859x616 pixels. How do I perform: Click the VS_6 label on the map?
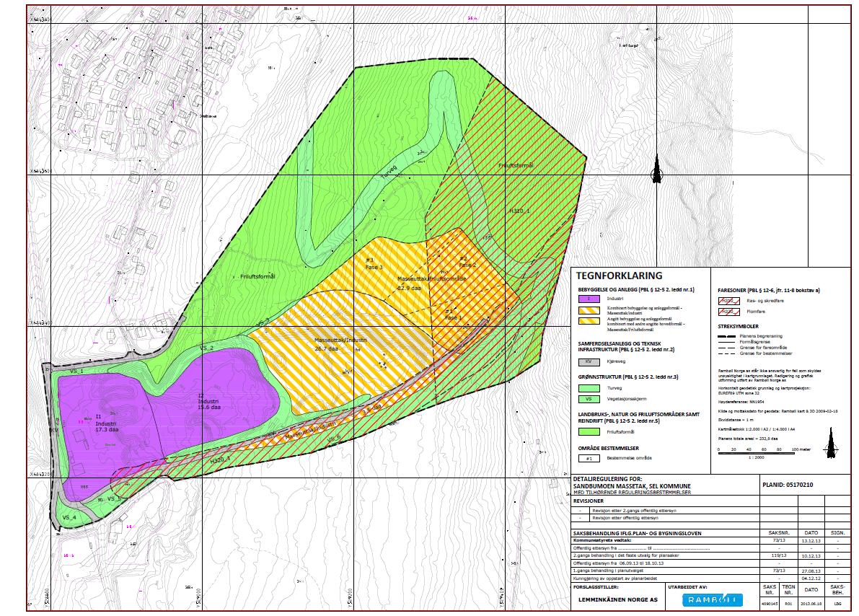(x=334, y=439)
